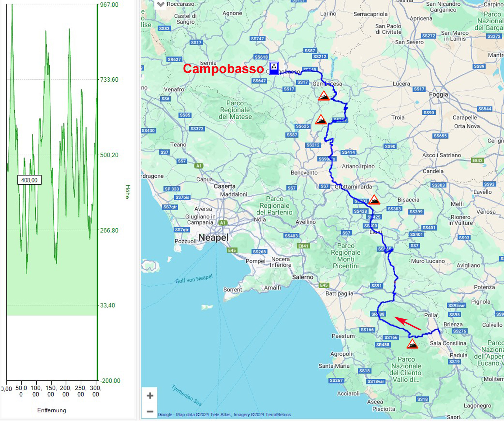Click the SS403 road shield

coord(291,236)
